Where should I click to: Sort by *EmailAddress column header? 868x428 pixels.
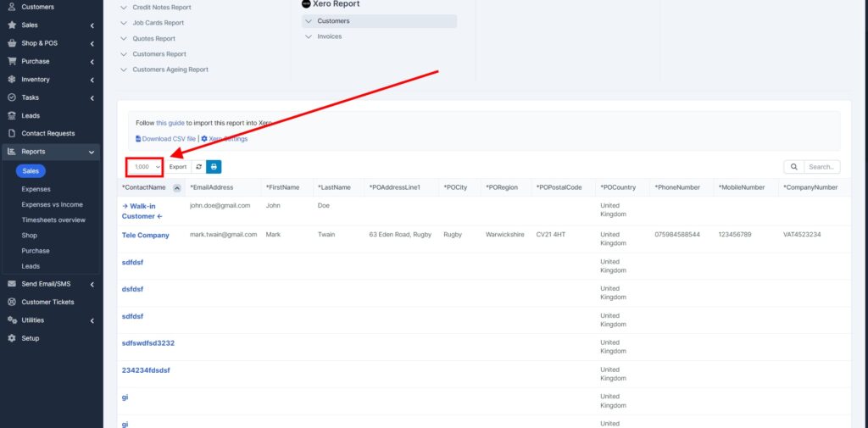[x=211, y=187]
